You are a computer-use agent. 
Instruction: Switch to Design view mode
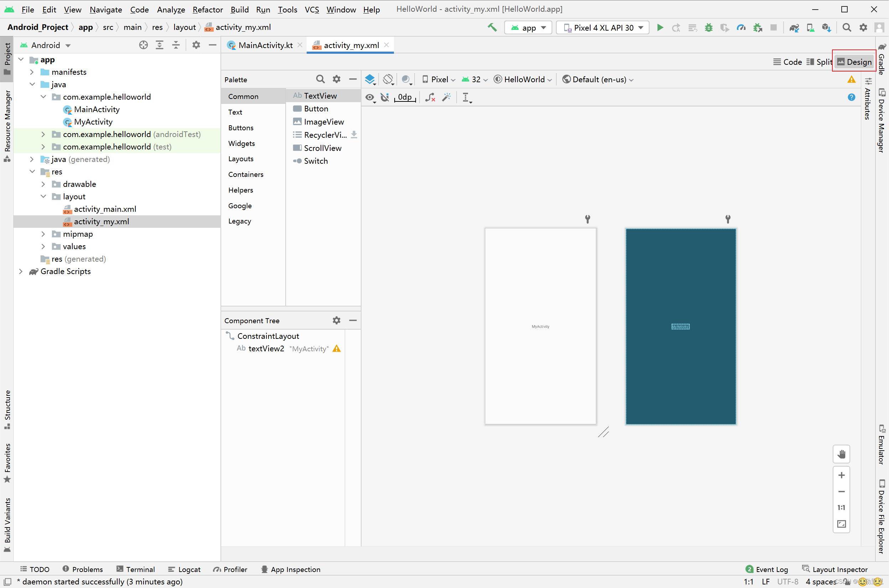pyautogui.click(x=854, y=62)
